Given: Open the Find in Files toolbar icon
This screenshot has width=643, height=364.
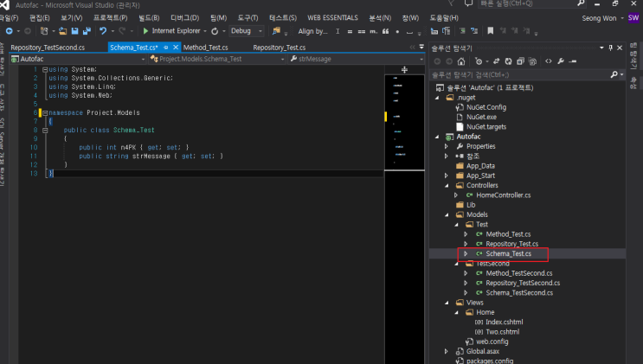Looking at the screenshot, I should pos(276,31).
